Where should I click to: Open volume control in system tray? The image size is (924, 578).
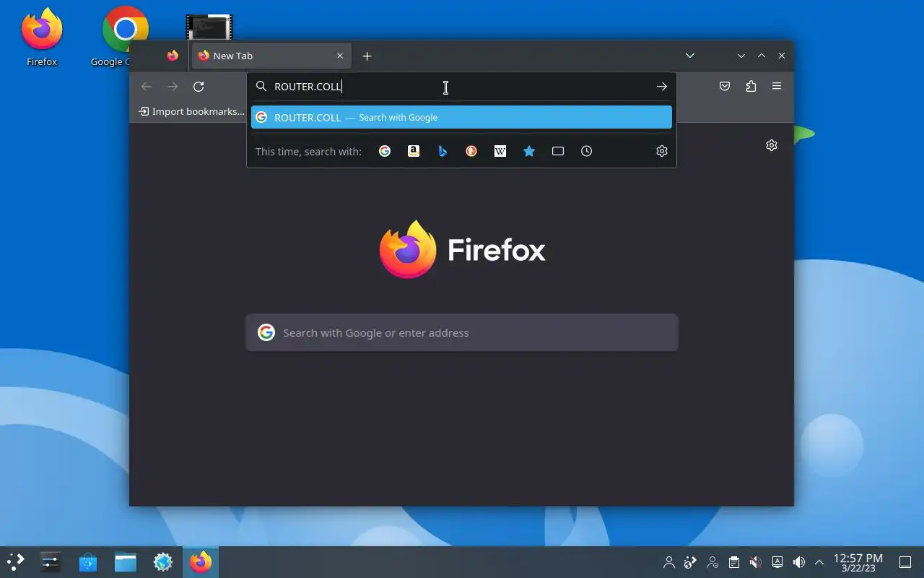click(799, 562)
